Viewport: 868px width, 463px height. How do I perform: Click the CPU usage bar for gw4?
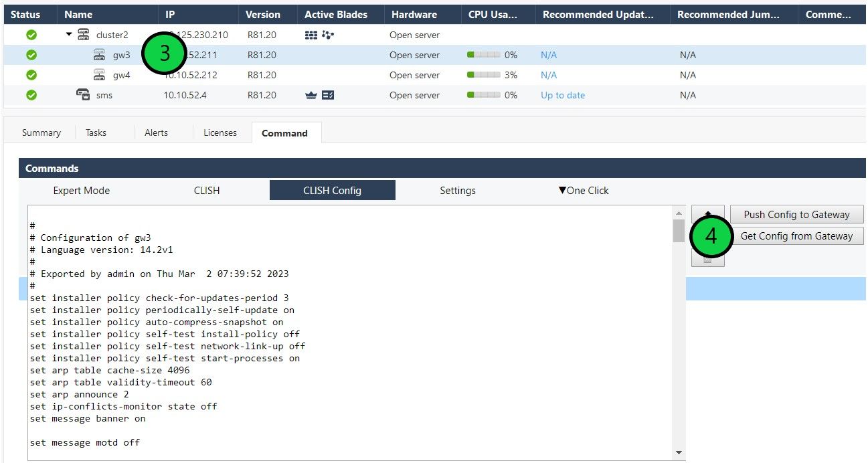[484, 75]
